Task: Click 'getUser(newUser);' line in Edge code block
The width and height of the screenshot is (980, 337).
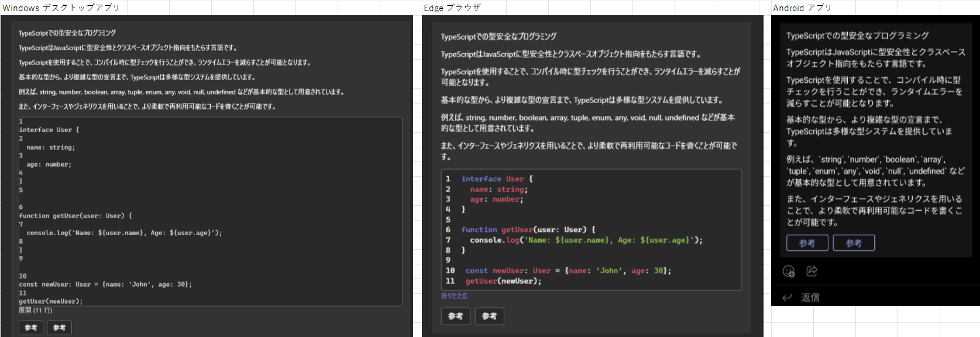Action: (503, 281)
